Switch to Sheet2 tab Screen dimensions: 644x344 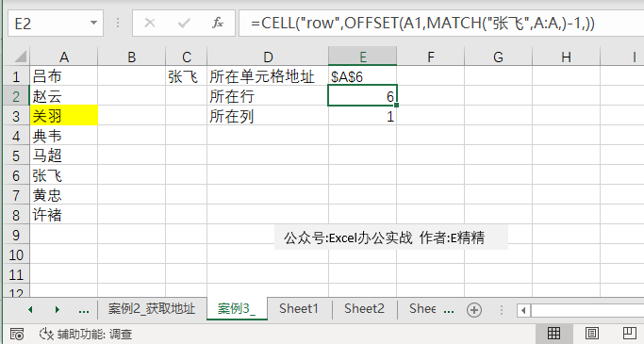[364, 309]
